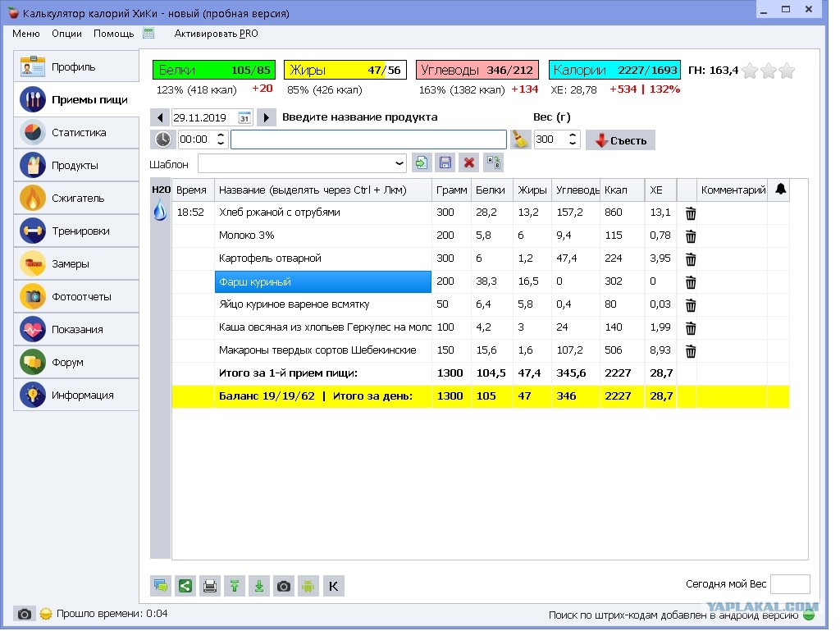Expand the Шаблон dropdown
Viewport: 840px width, 631px height.
tap(399, 162)
